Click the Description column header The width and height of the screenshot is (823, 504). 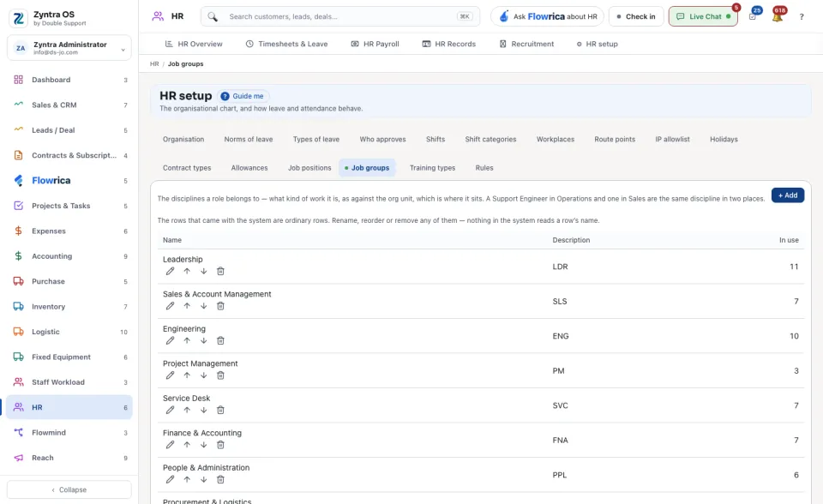coord(571,240)
